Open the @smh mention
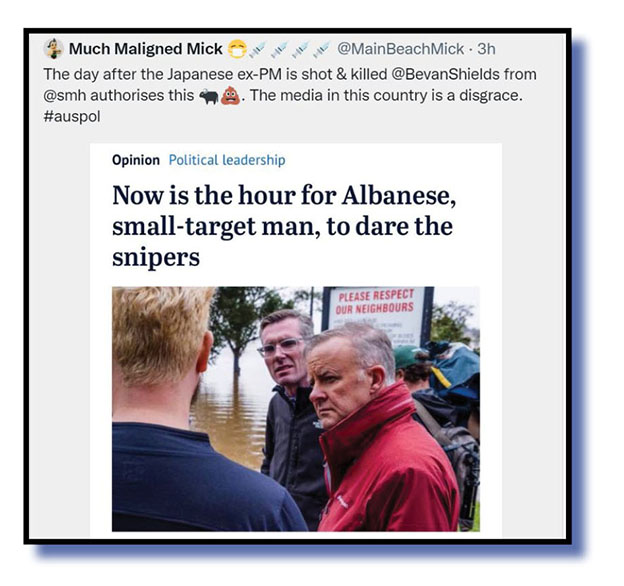Screen dimensions: 624x586 (x=65, y=95)
